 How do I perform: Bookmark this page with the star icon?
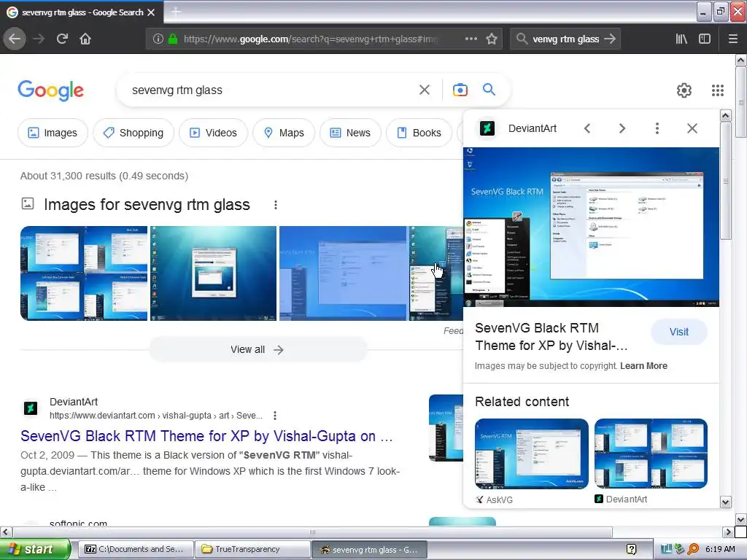(492, 39)
